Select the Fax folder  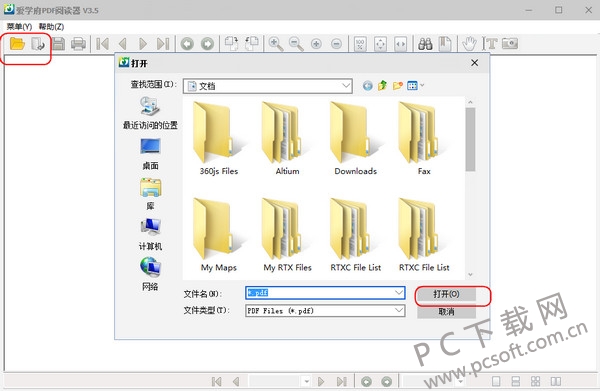point(424,138)
